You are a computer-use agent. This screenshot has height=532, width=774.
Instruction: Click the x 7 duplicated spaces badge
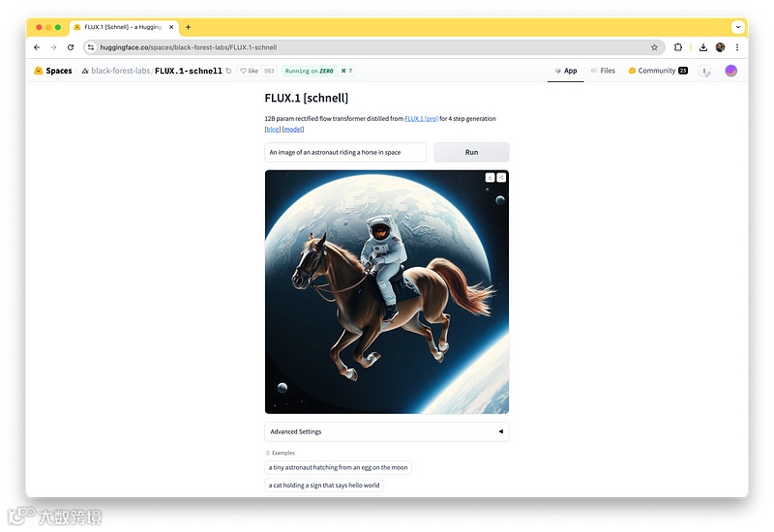347,71
